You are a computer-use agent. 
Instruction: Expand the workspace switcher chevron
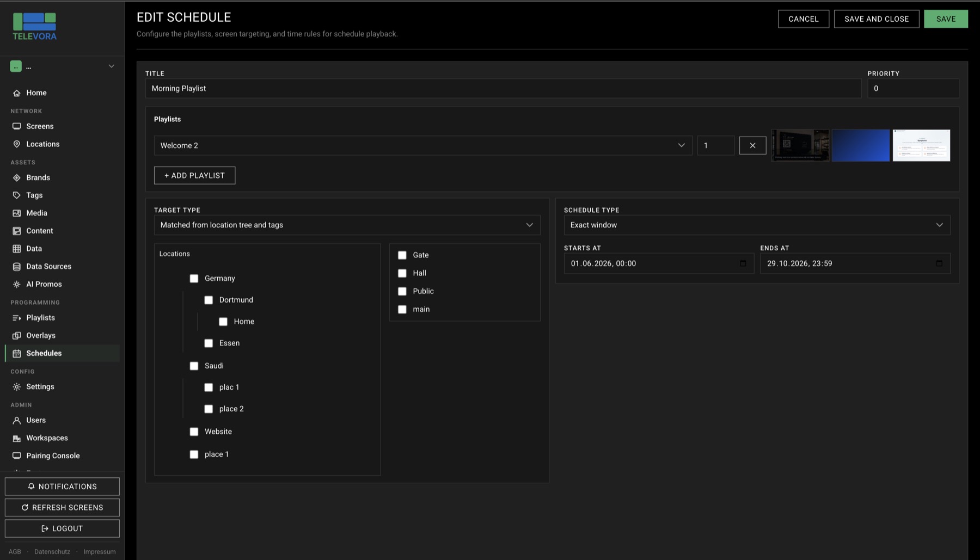(x=111, y=66)
